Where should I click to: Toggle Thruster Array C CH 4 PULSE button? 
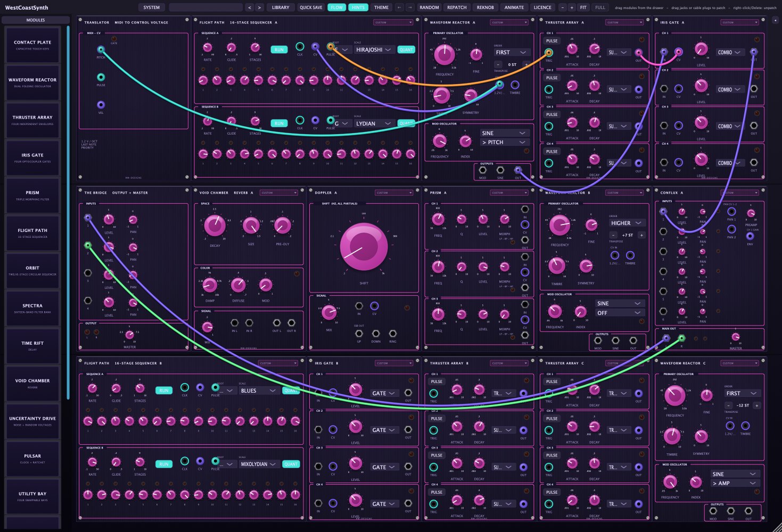tap(552, 492)
